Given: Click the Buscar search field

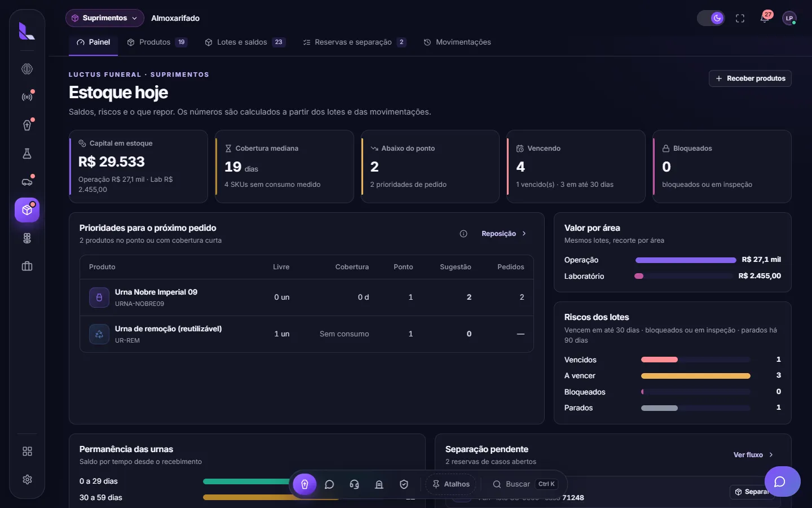Looking at the screenshot, I should pyautogui.click(x=524, y=484).
